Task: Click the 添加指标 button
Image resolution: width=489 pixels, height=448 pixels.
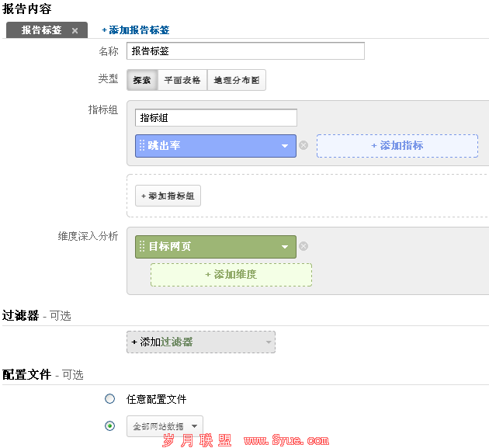Action: pyautogui.click(x=397, y=146)
